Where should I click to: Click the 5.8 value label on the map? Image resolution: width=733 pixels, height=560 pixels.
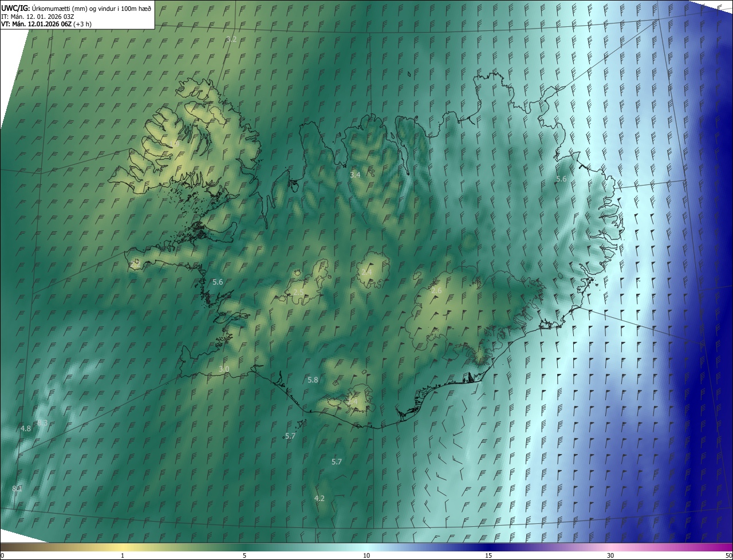[x=313, y=380]
